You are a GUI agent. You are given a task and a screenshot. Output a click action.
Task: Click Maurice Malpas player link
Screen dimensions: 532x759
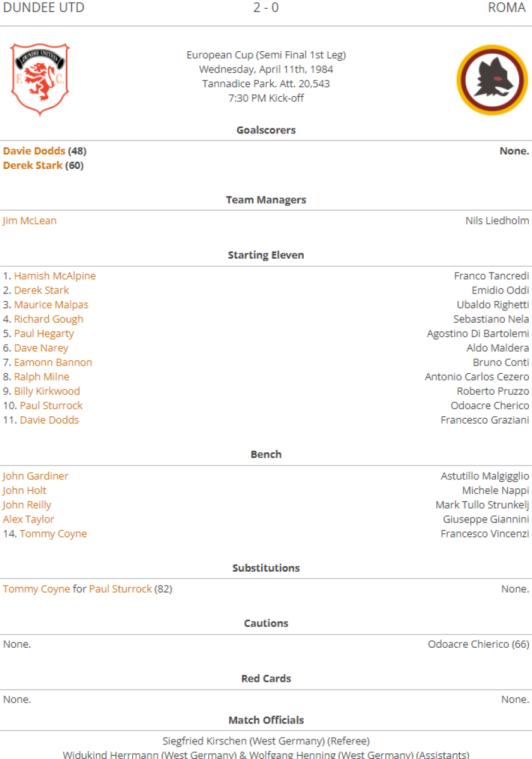pyautogui.click(x=51, y=305)
